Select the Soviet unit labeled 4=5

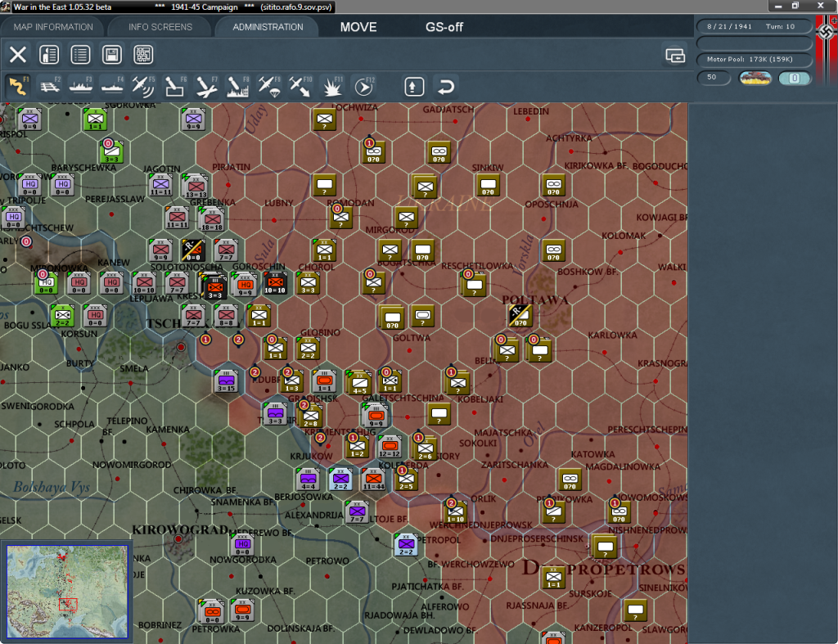359,382
